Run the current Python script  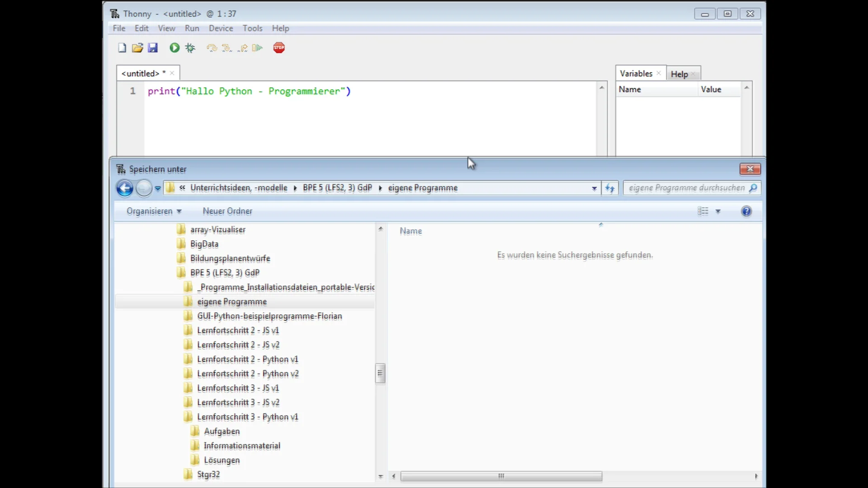[x=174, y=47]
